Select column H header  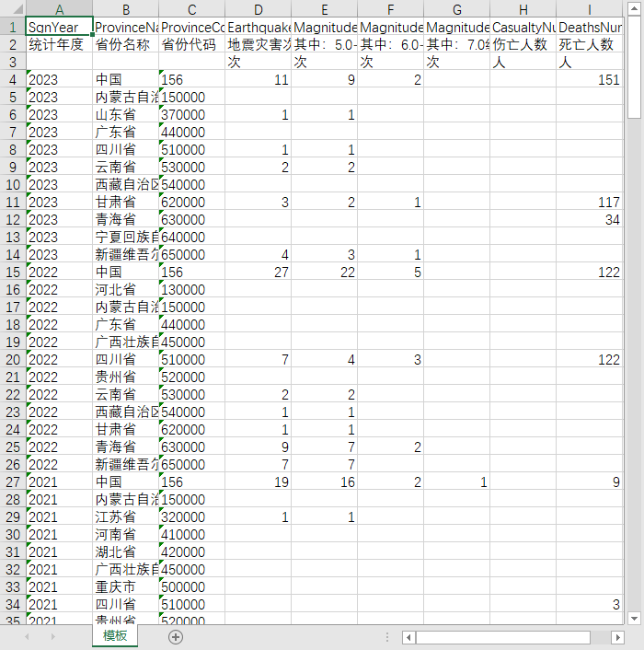pyautogui.click(x=523, y=9)
